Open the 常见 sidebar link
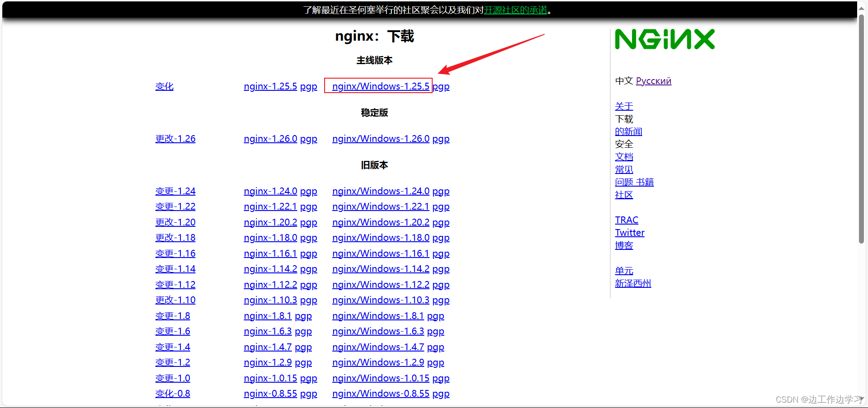Viewport: 868px width, 408px height. (x=624, y=169)
